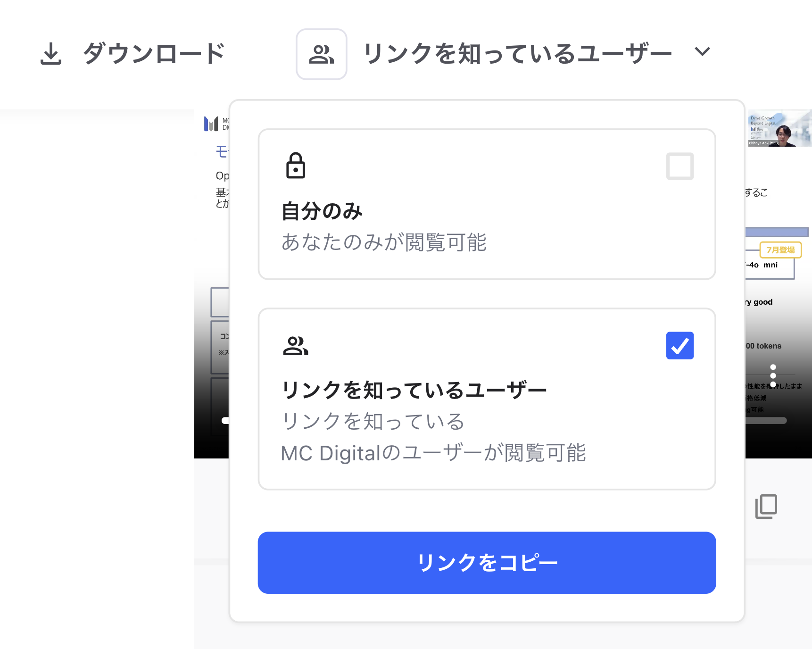Open the リンクを知っているユーザー dropdown label at top
Image resolution: width=812 pixels, height=649 pixels.
point(517,54)
